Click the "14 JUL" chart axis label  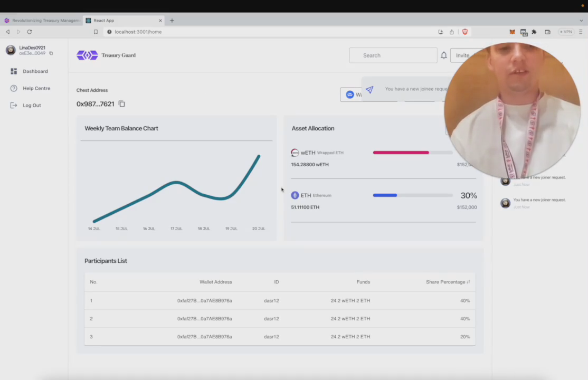[x=94, y=229]
